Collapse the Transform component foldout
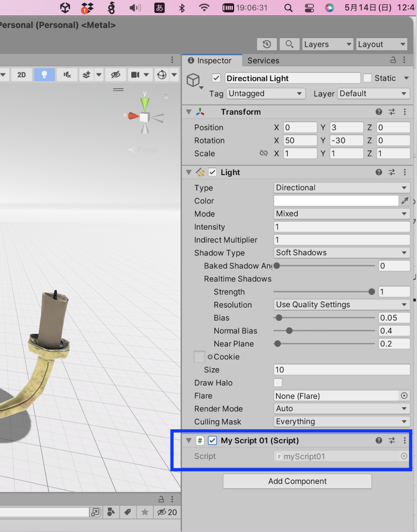This screenshot has width=417, height=532. [189, 112]
